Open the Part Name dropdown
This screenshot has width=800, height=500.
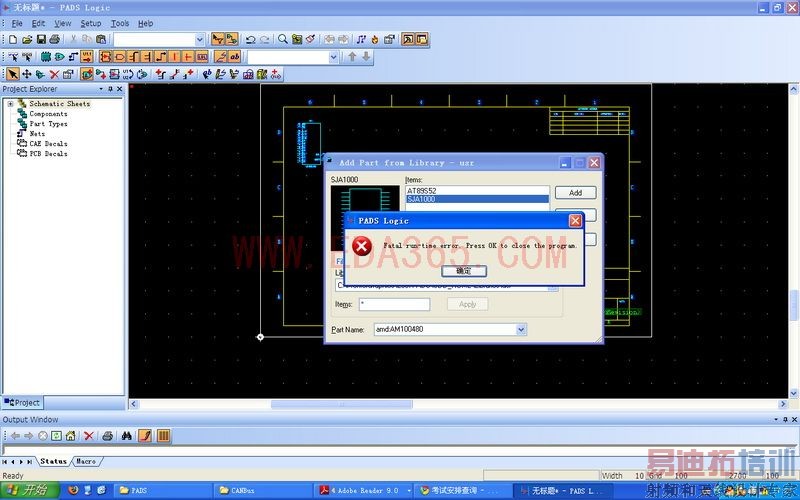tap(521, 329)
